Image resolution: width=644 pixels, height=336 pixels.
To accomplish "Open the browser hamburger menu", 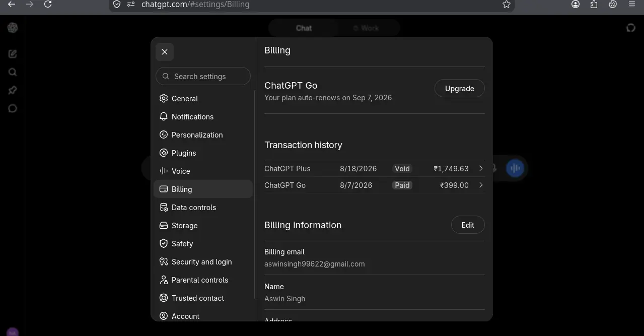I will point(632,4).
